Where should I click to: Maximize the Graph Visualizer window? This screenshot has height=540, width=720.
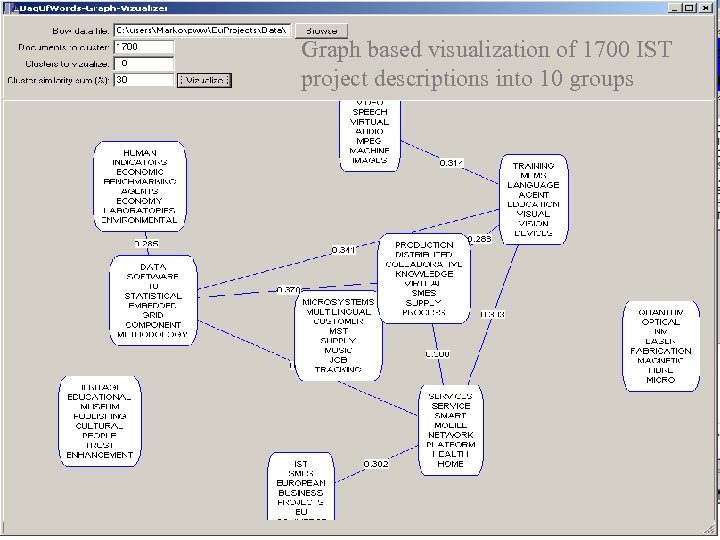tap(689, 8)
